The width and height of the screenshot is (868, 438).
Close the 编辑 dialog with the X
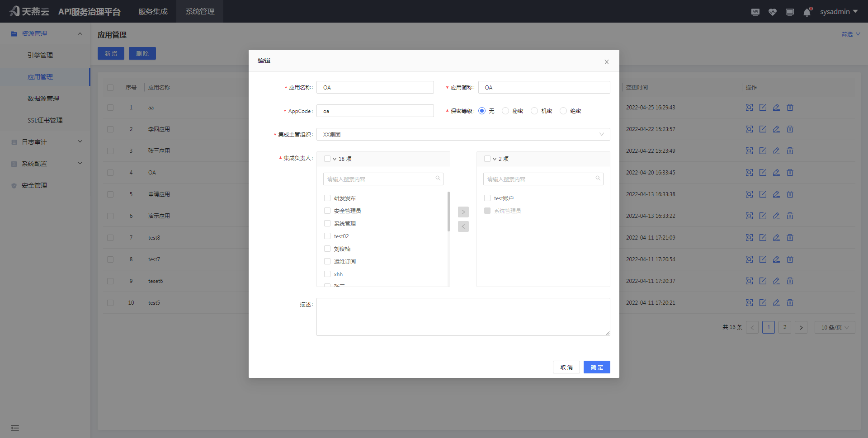click(606, 62)
